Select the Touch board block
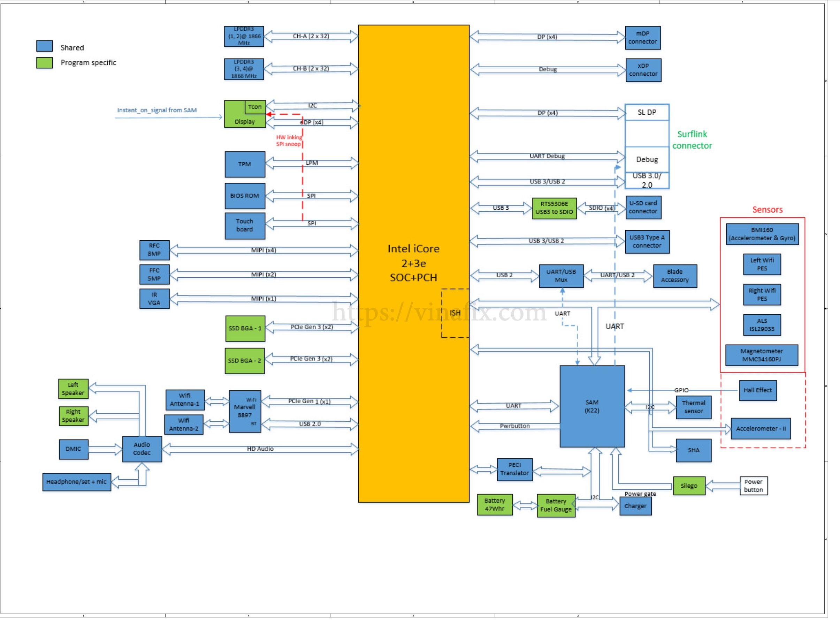Image resolution: width=840 pixels, height=623 pixels. [245, 226]
